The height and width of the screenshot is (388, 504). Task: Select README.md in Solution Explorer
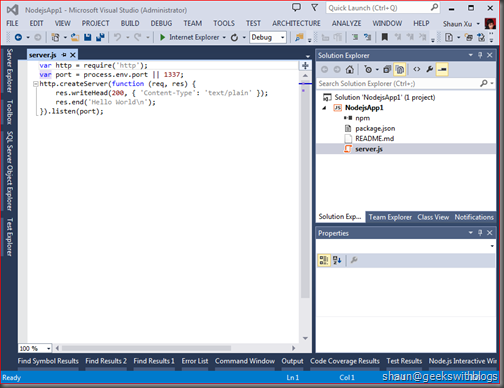click(x=374, y=138)
